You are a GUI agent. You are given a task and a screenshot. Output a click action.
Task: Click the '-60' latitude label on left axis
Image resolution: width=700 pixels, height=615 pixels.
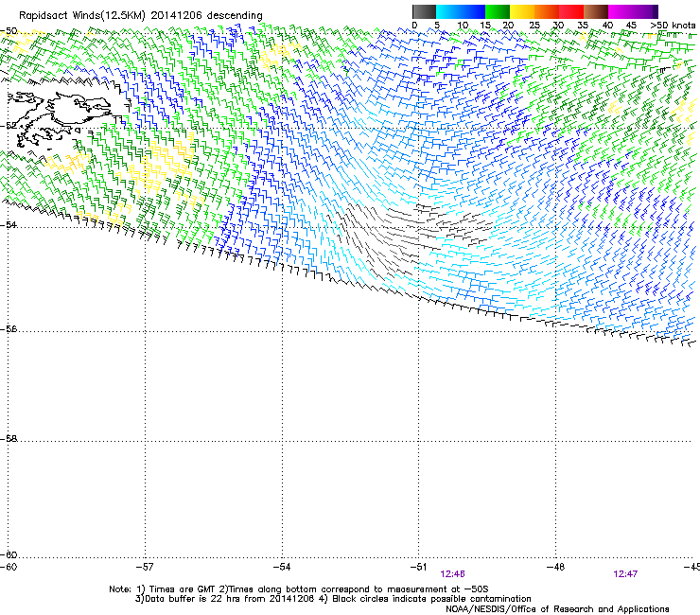pyautogui.click(x=9, y=554)
